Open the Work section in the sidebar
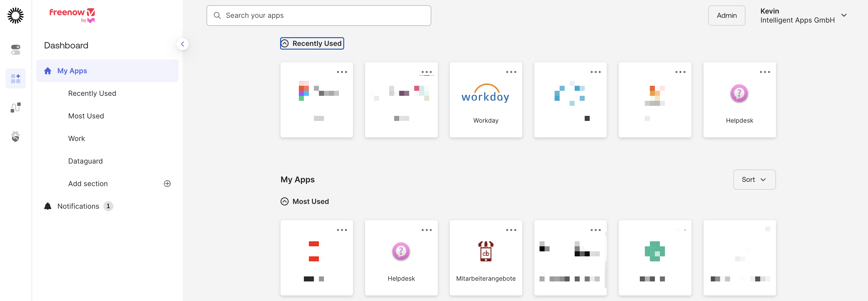868x301 pixels. click(76, 138)
